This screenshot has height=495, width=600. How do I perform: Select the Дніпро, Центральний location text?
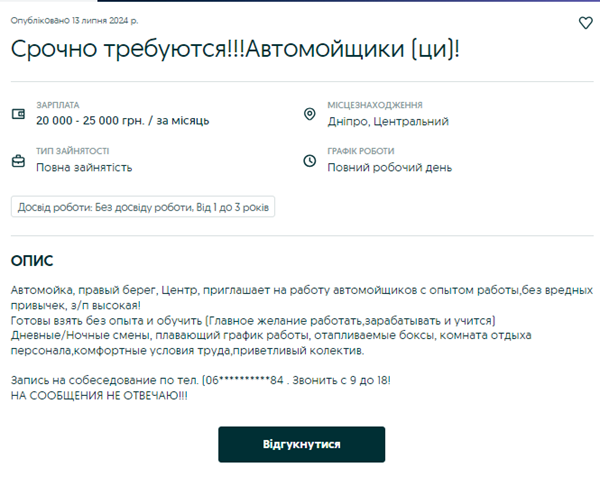(388, 121)
